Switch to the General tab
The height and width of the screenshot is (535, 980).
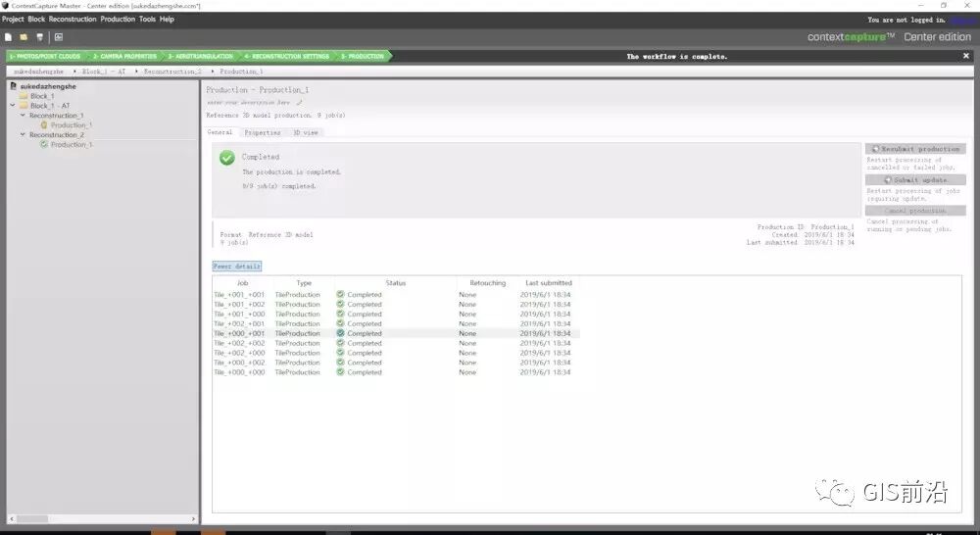tap(220, 132)
